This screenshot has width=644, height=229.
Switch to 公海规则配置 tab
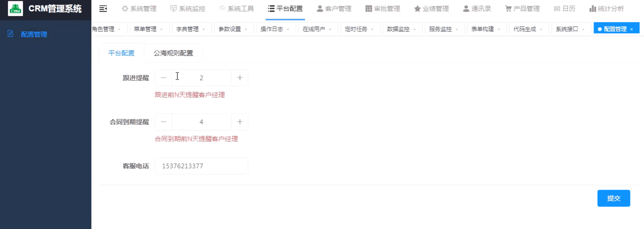[173, 53]
